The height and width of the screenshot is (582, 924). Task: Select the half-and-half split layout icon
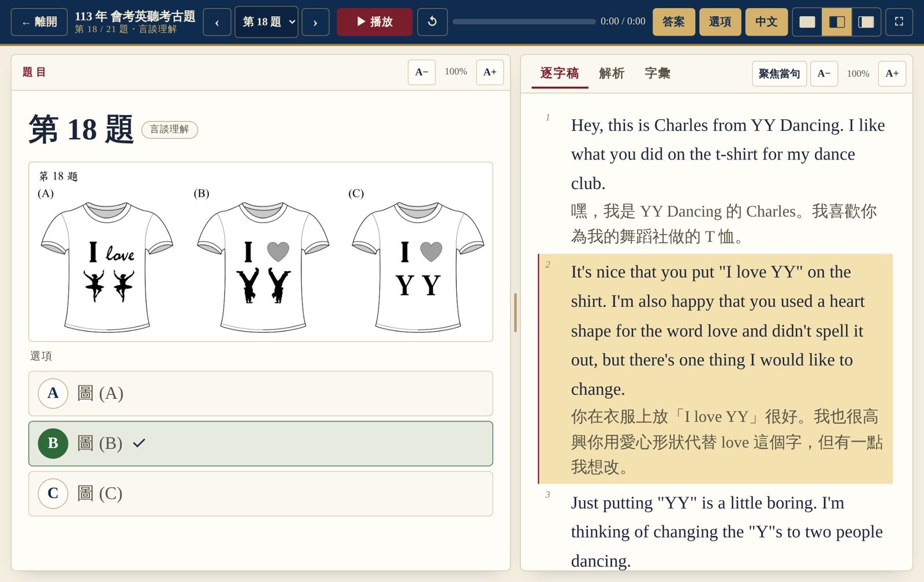pos(837,22)
